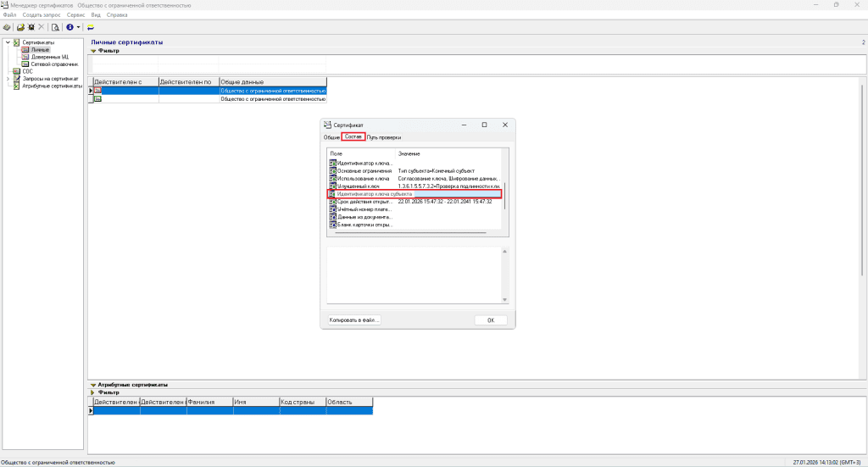Click the blue info circle toolbar icon
868x467 pixels.
click(x=70, y=27)
